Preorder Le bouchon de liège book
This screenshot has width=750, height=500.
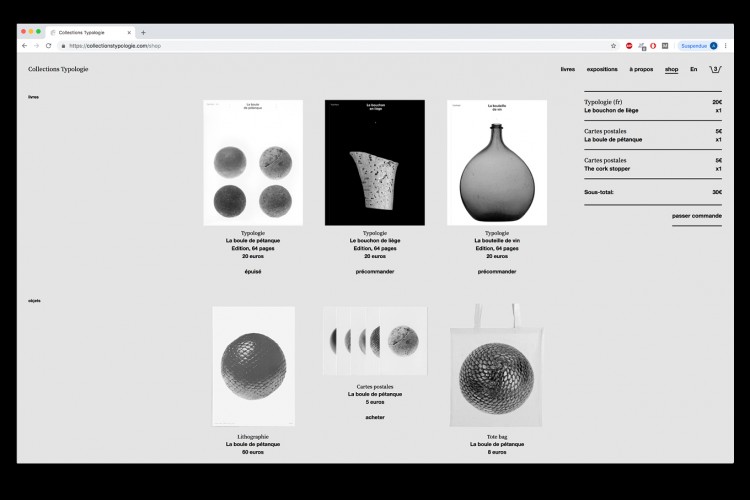pos(375,271)
